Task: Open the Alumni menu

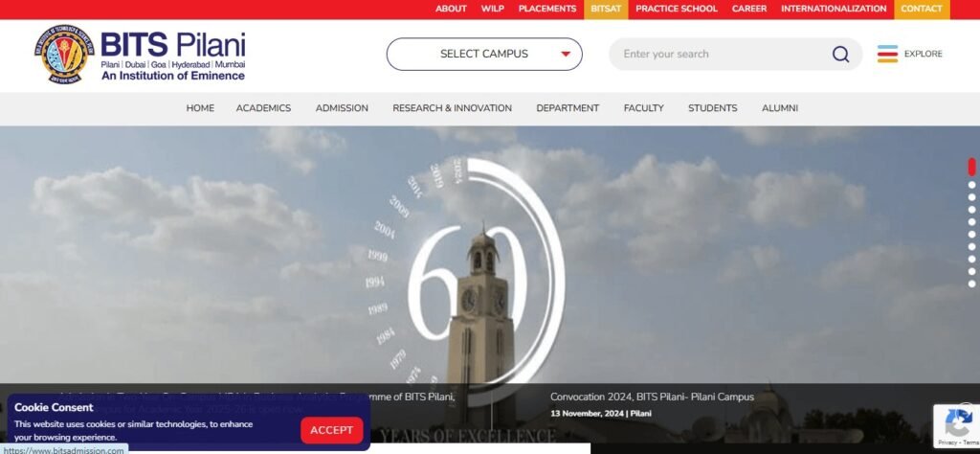Action: [780, 108]
